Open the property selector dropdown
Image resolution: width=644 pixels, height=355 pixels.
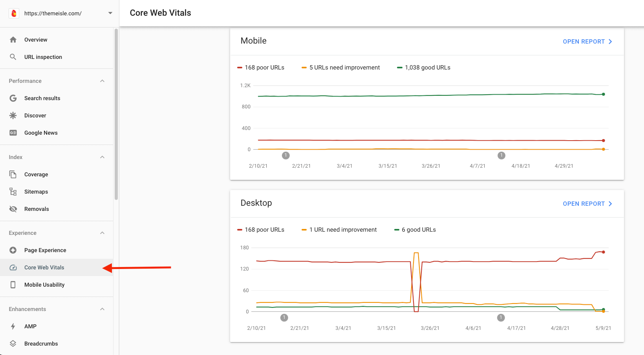tap(110, 13)
